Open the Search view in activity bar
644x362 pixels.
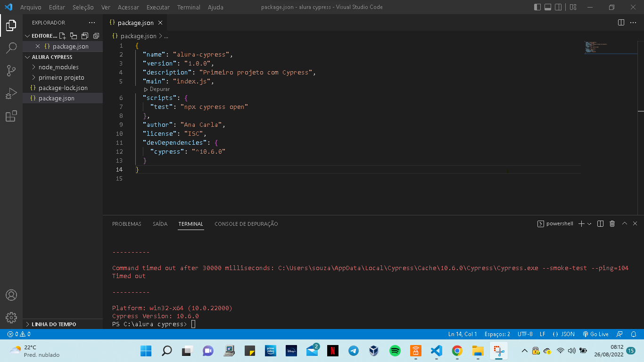(11, 48)
